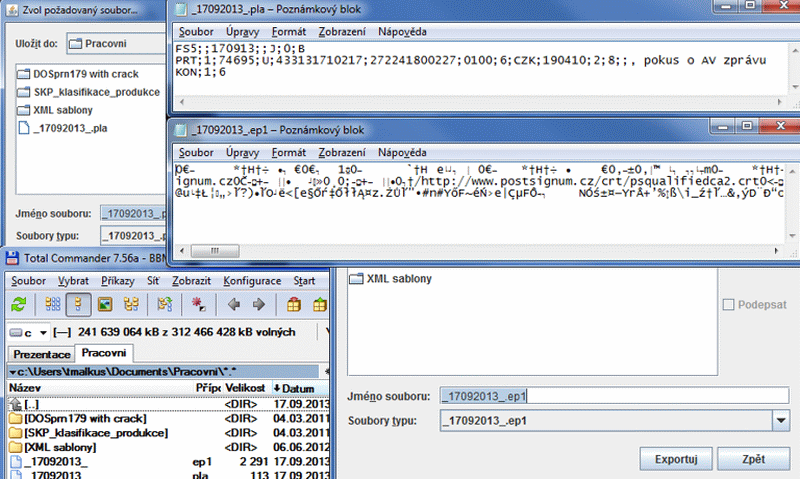This screenshot has height=479, width=800.
Task: Sort by Velikost column header
Action: click(245, 389)
